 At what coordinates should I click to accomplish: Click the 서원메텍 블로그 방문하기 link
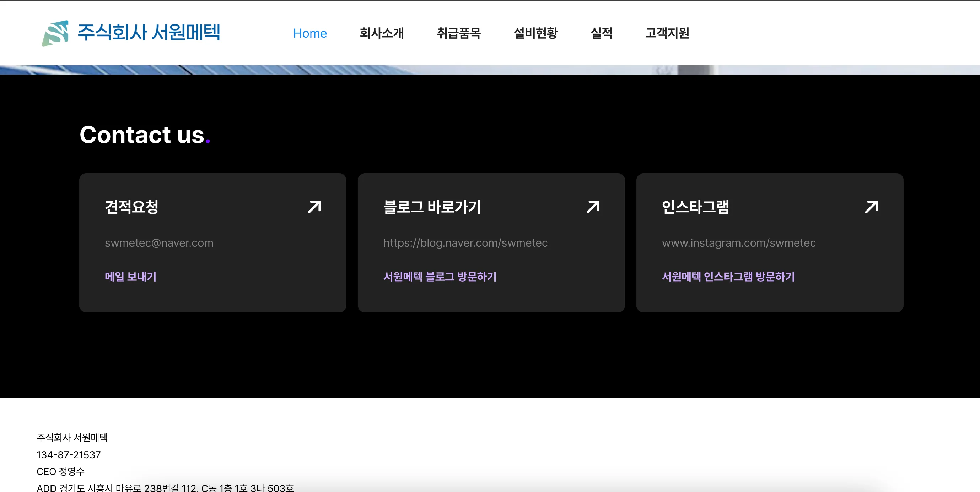coord(440,277)
